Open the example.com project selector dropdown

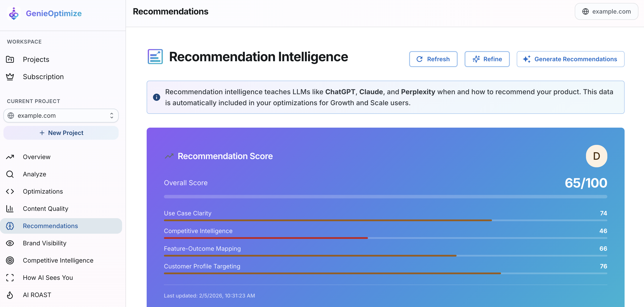click(61, 116)
